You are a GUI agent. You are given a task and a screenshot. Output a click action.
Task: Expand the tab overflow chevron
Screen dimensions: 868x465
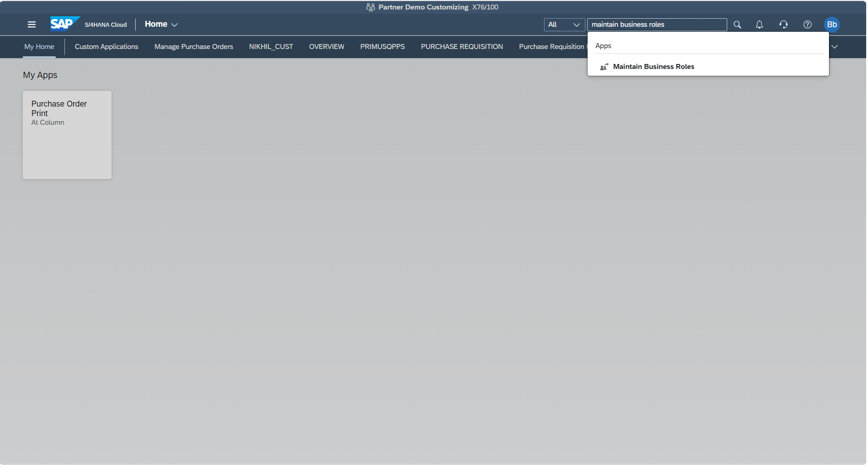pyautogui.click(x=834, y=47)
